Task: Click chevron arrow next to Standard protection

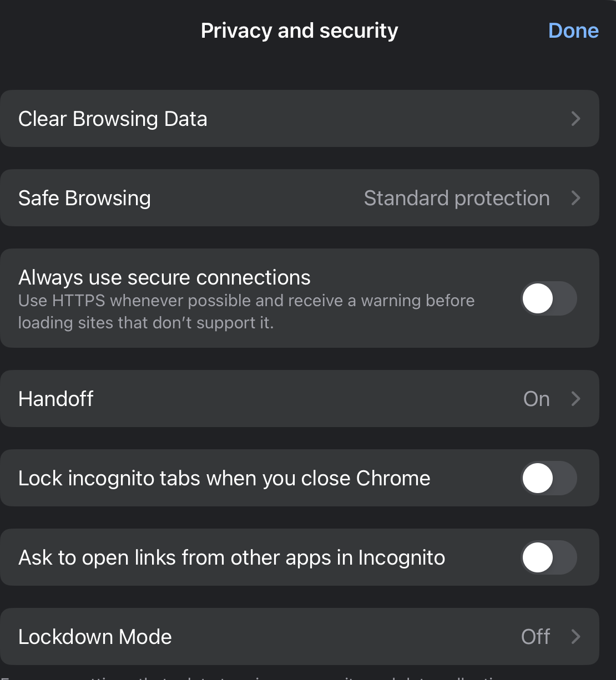Action: [x=575, y=198]
